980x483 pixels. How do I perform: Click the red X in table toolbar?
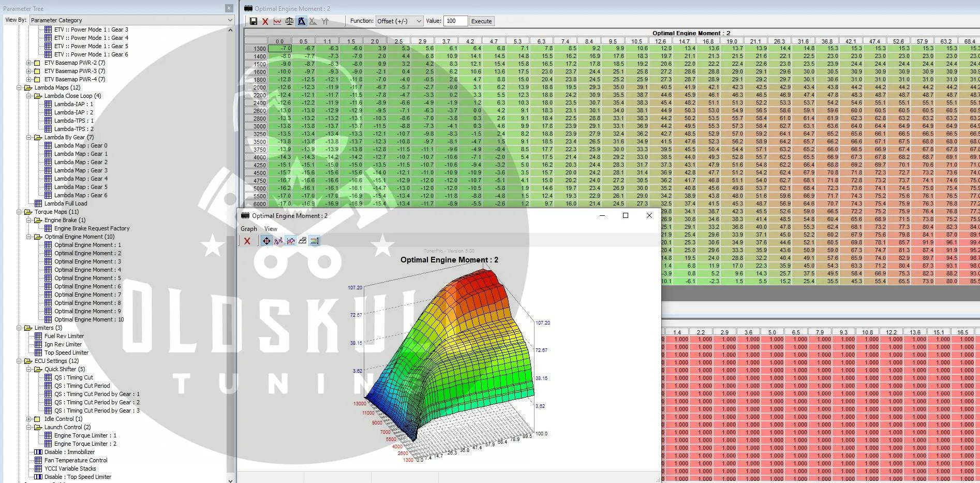(x=265, y=21)
